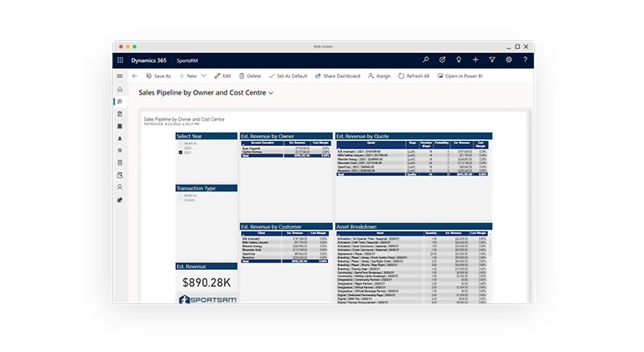Toggle the hamburger site map menu
The height and width of the screenshot is (352, 644).
click(x=120, y=76)
